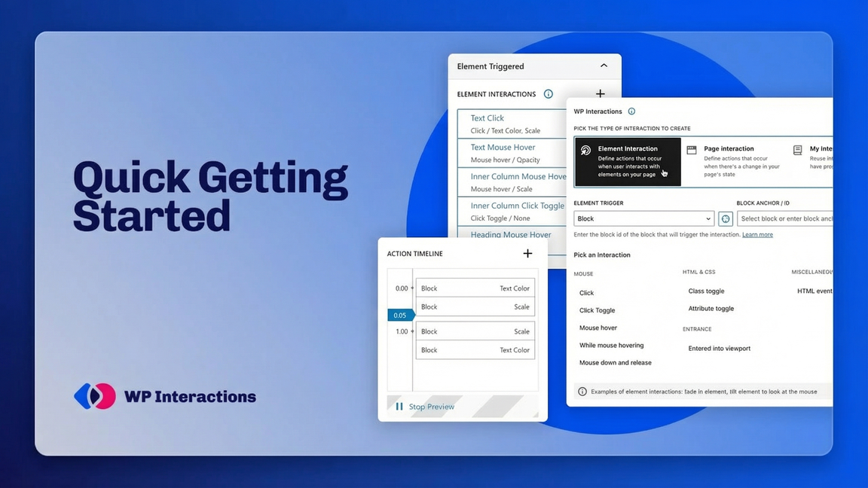868x488 pixels.
Task: Open the Element Trigger Block dropdown
Action: [x=643, y=218]
